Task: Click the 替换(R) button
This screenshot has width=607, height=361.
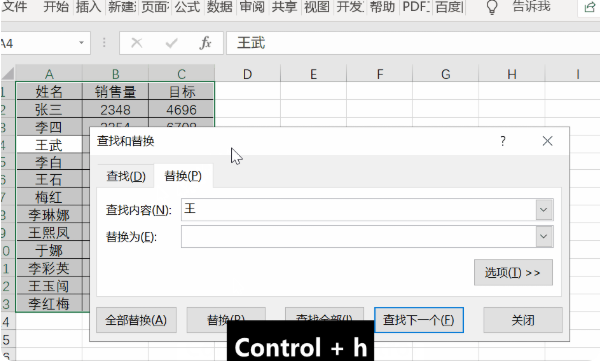Action: 226,320
